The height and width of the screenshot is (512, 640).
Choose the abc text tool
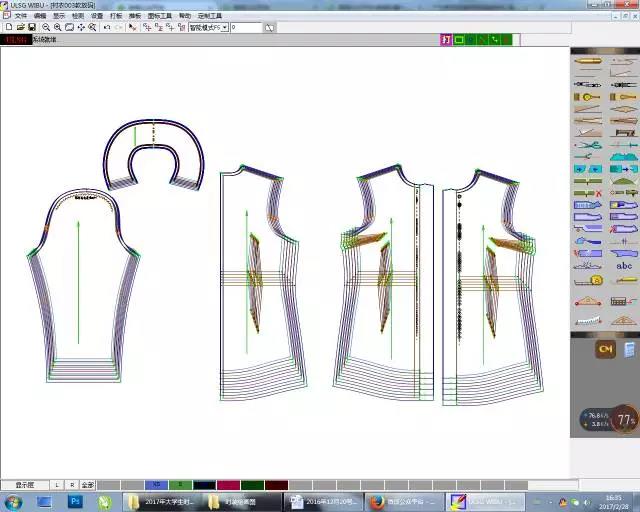click(624, 266)
